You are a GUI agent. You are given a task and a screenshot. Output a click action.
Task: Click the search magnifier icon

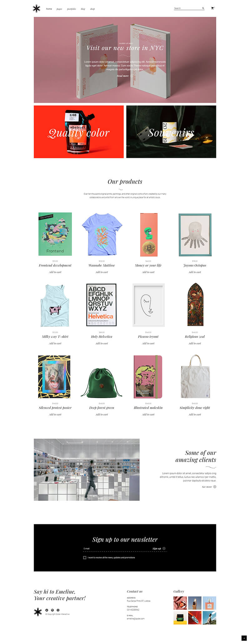[x=203, y=8]
